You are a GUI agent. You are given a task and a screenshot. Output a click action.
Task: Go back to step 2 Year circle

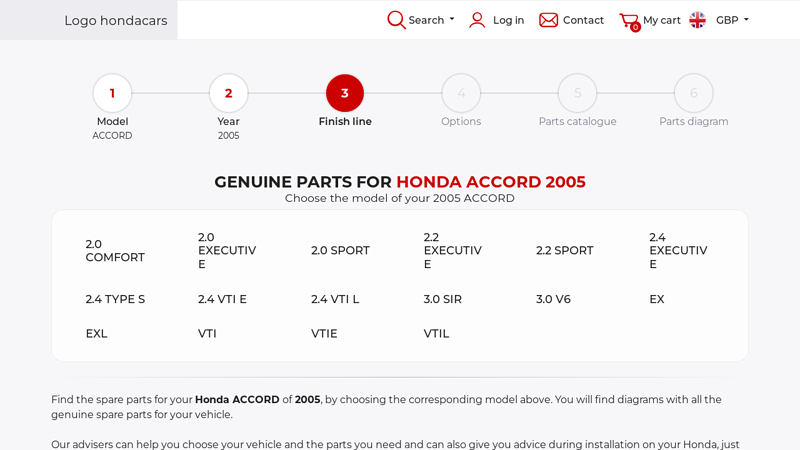[x=229, y=93]
